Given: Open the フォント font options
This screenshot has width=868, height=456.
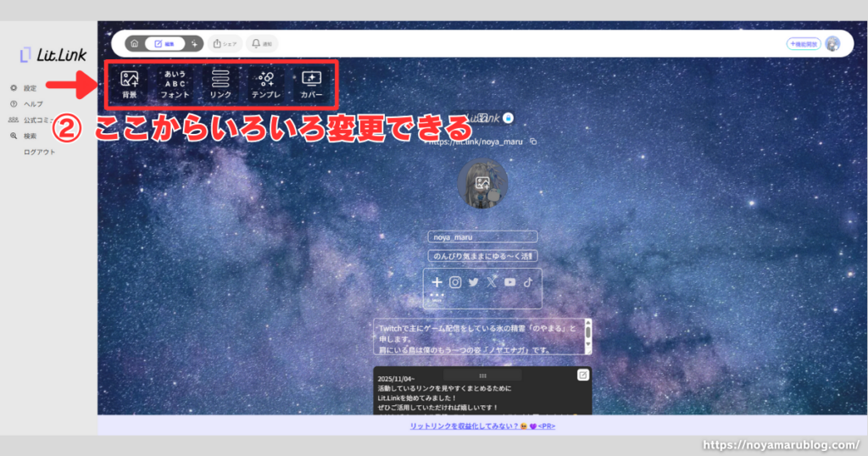Looking at the screenshot, I should point(175,84).
